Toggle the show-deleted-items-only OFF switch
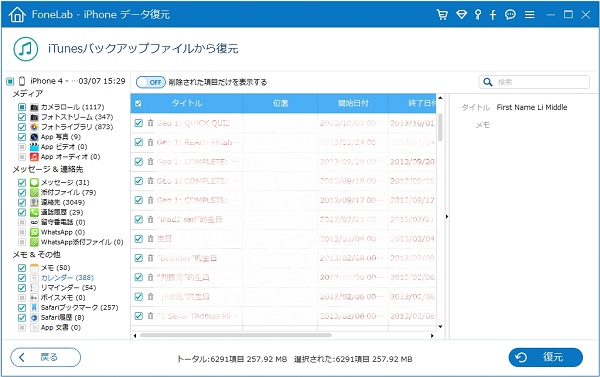The width and height of the screenshot is (600, 377). point(151,82)
